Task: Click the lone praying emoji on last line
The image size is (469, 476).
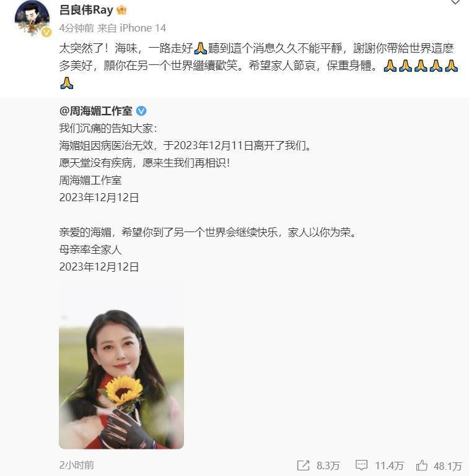Action: (67, 83)
